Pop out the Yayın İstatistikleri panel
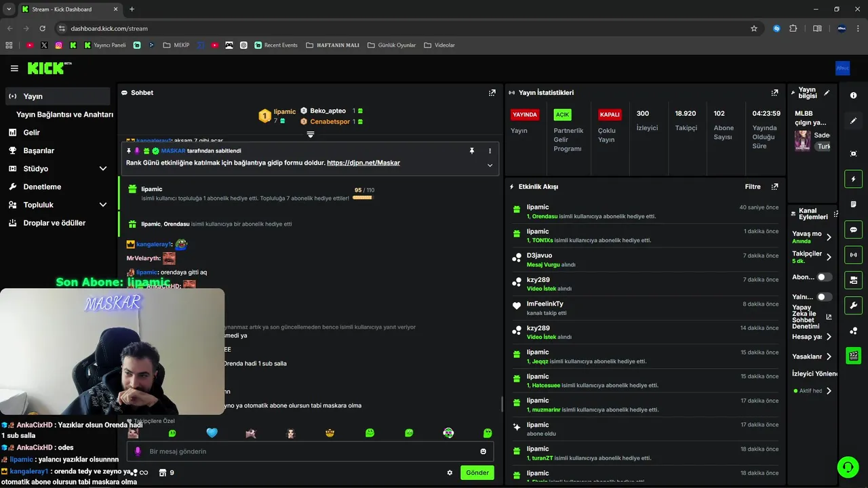The height and width of the screenshot is (488, 868). click(774, 93)
